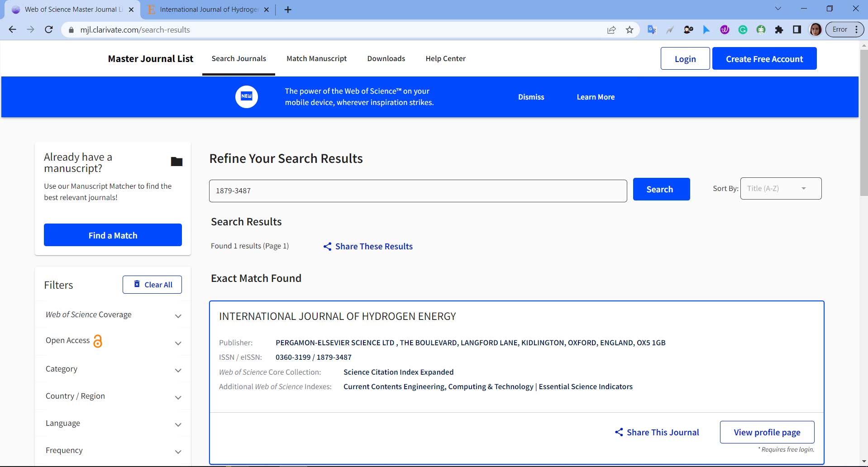Open the Extensions puzzle piece menu

(779, 29)
